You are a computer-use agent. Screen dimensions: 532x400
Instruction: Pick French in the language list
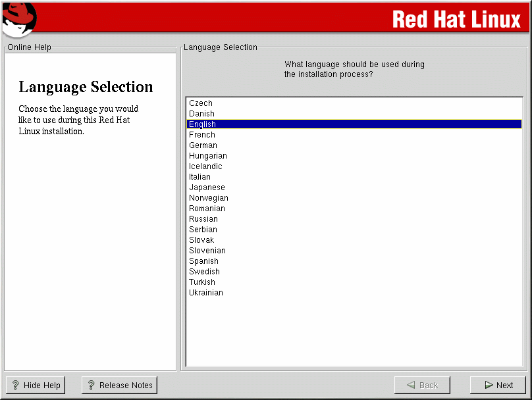pyautogui.click(x=202, y=135)
